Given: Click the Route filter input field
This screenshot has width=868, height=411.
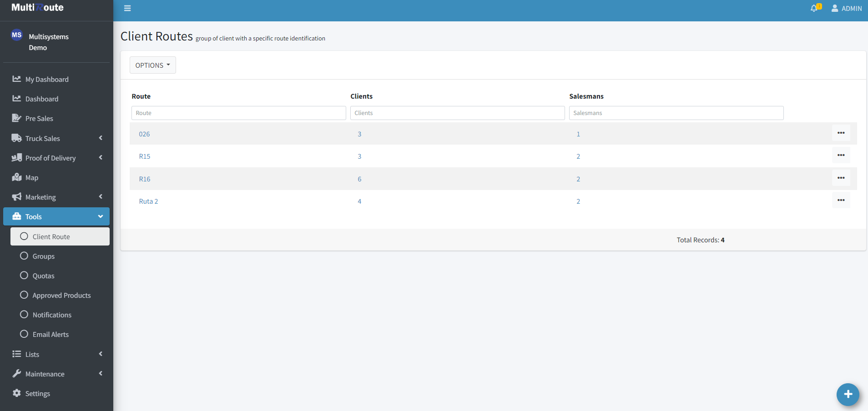Looking at the screenshot, I should (238, 113).
